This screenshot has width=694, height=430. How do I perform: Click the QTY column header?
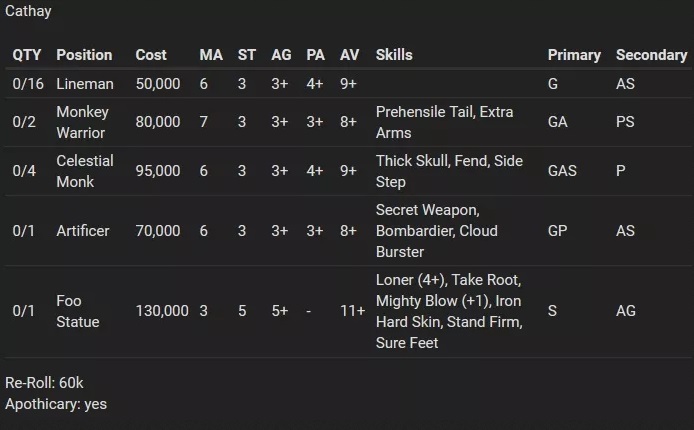27,55
